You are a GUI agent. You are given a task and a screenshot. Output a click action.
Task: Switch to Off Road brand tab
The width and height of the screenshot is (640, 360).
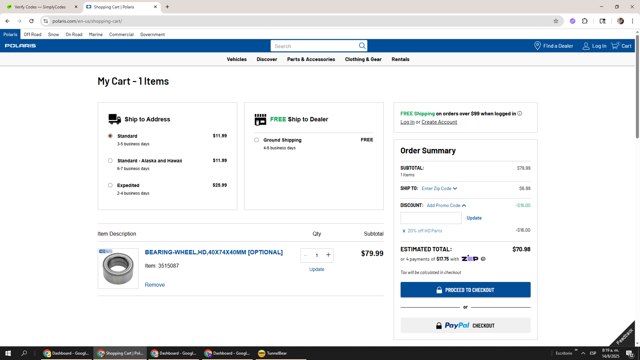click(x=33, y=34)
